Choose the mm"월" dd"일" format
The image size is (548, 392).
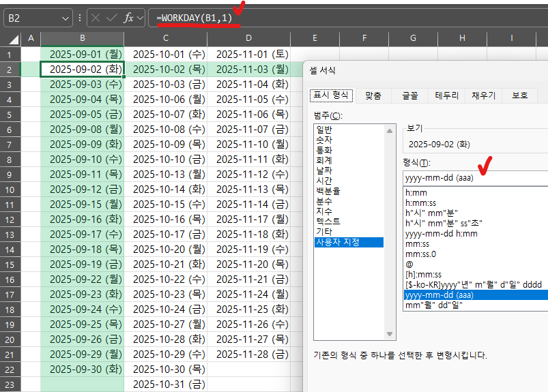(476, 305)
